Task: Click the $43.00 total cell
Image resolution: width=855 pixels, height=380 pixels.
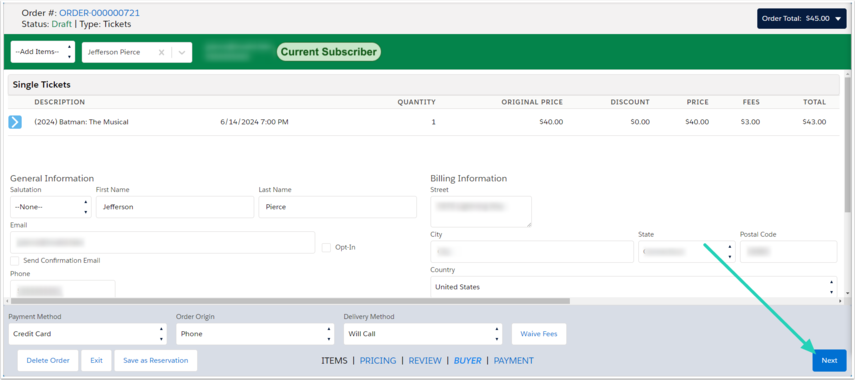Action: [814, 122]
